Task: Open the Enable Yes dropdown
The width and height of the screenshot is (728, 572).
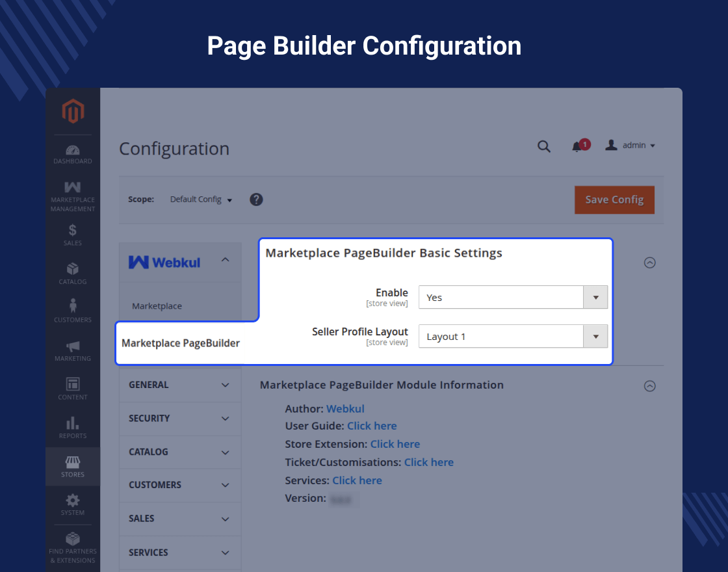Action: coord(513,297)
